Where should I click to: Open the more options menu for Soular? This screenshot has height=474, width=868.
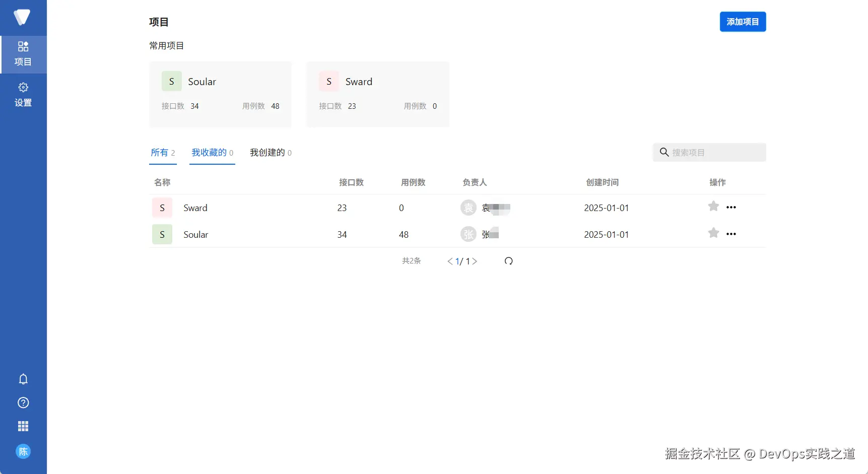click(731, 234)
